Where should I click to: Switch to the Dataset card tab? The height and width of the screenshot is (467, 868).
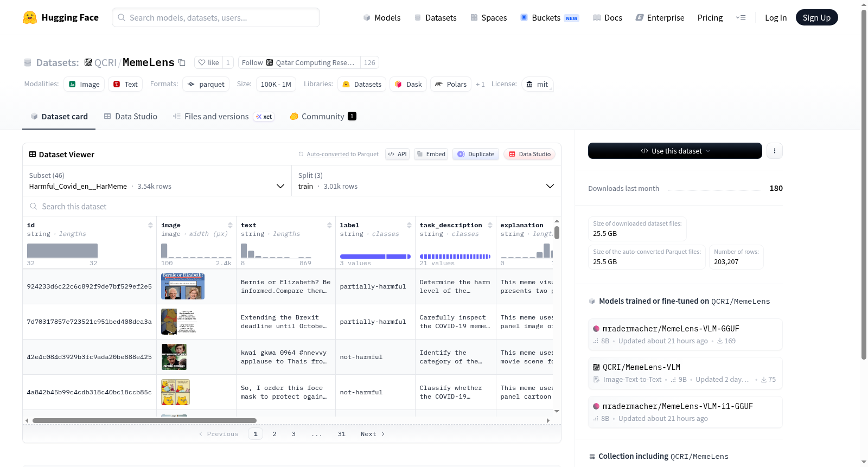[x=59, y=116]
